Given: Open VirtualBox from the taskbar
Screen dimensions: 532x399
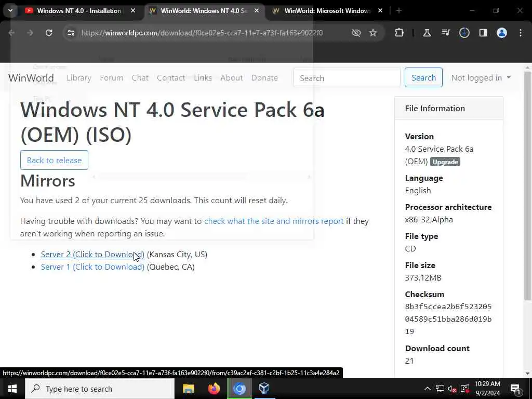Looking at the screenshot, I should [x=264, y=389].
